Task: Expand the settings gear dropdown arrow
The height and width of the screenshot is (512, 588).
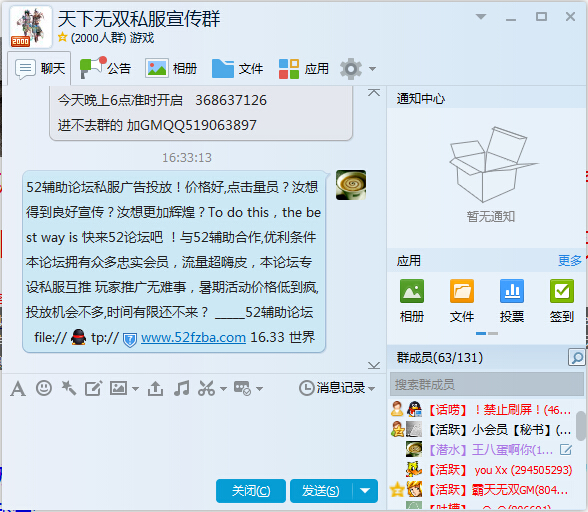Action: click(x=372, y=69)
